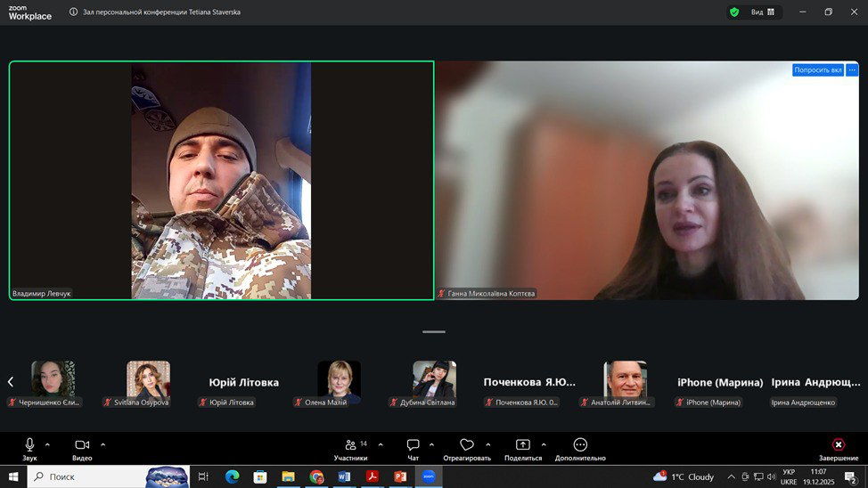Select the Олена Малій participant thumbnail
The image size is (868, 488).
(340, 379)
